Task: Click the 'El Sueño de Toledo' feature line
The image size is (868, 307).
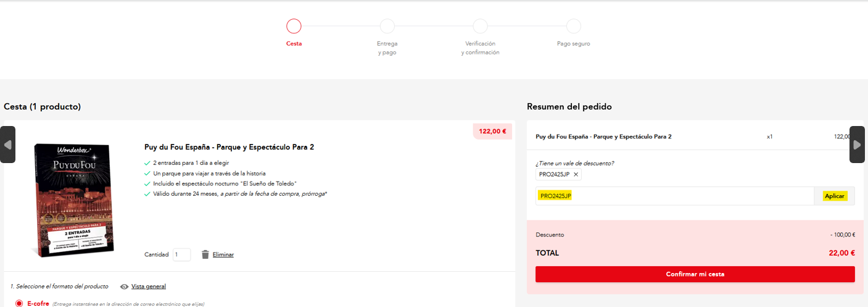Action: coord(225,183)
